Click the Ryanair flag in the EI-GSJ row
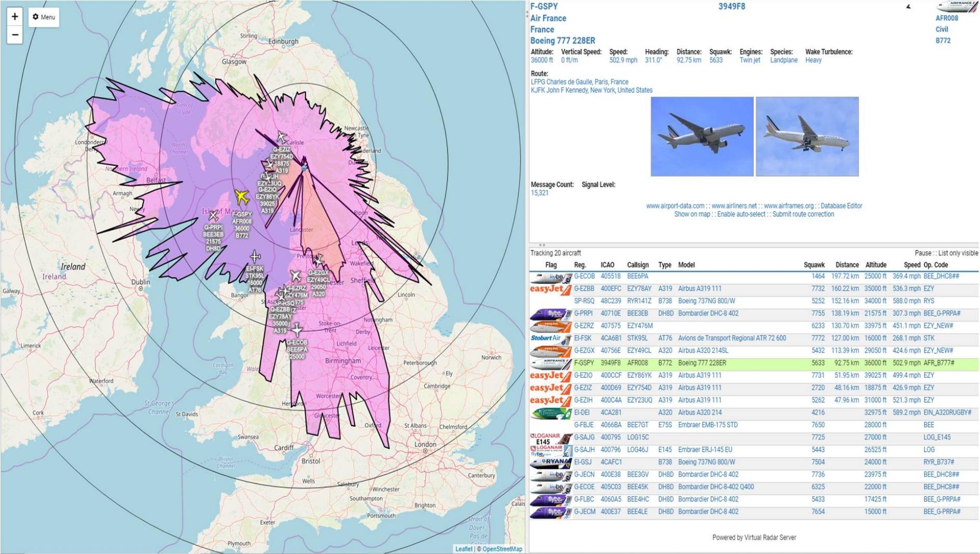Viewport: 980px width, 554px height. click(x=550, y=463)
